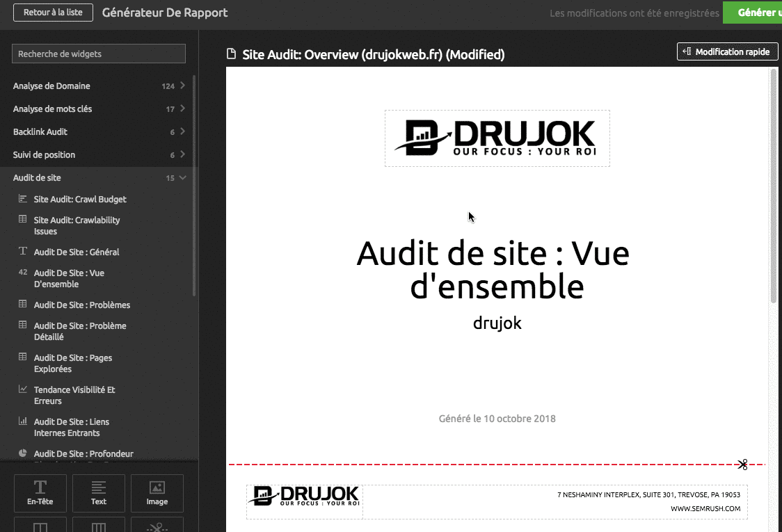The image size is (782, 532).
Task: Focus the Recherche de widgets search field
Action: click(99, 54)
